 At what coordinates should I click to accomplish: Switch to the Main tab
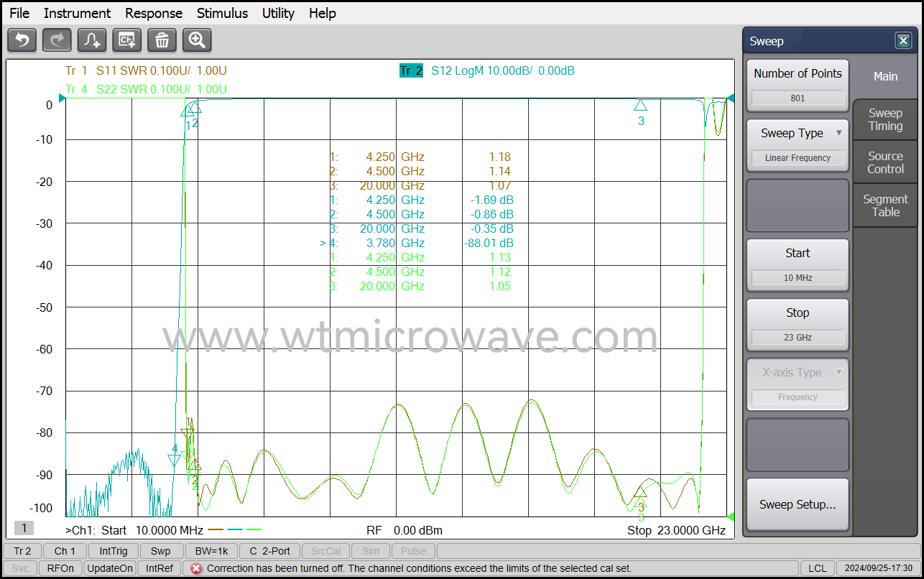[x=885, y=76]
